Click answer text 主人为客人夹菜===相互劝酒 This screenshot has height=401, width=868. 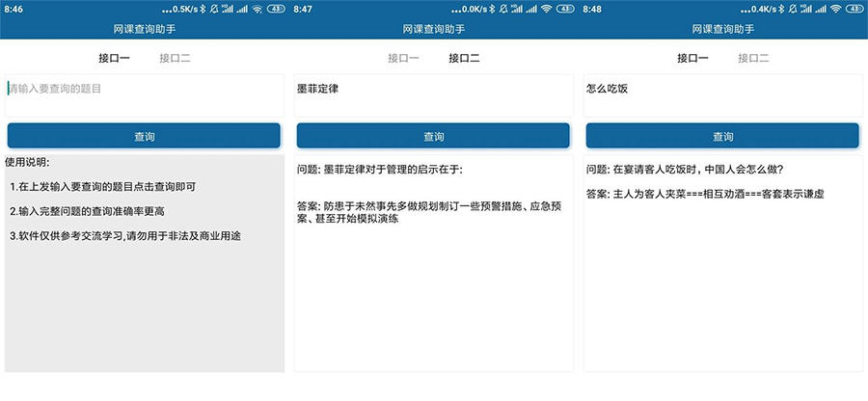coord(719,195)
